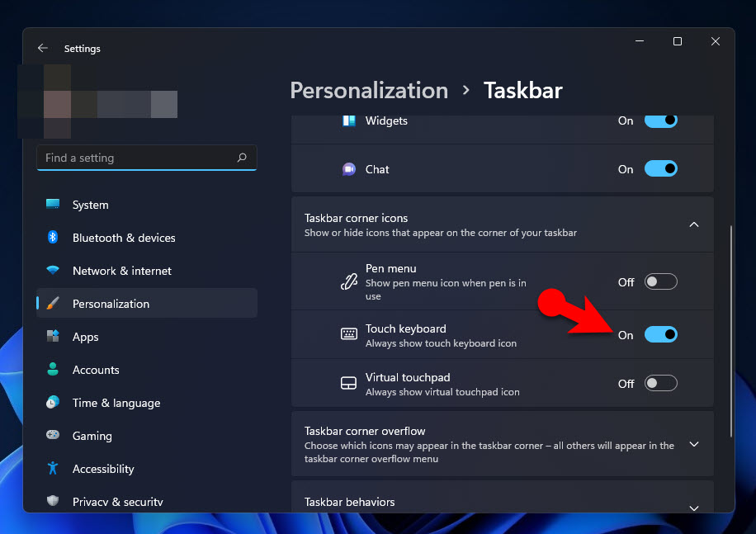Image resolution: width=756 pixels, height=534 pixels.
Task: Click the Chat icon
Action: (348, 169)
